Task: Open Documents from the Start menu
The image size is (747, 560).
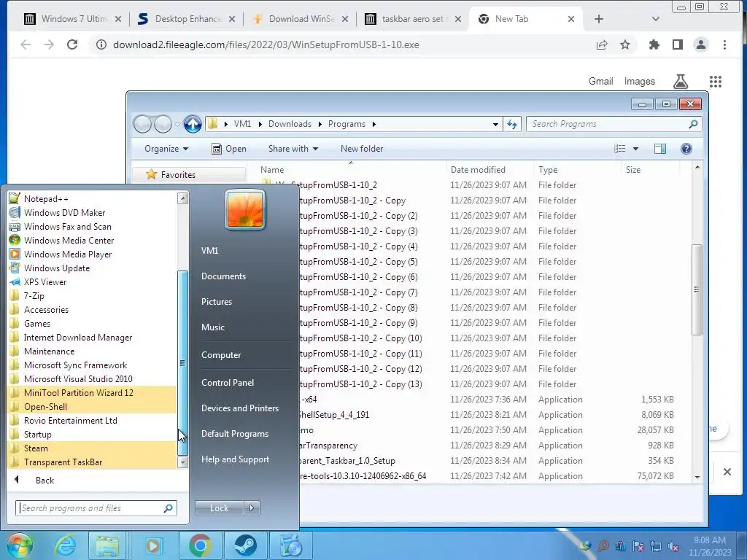Action: pyautogui.click(x=223, y=276)
